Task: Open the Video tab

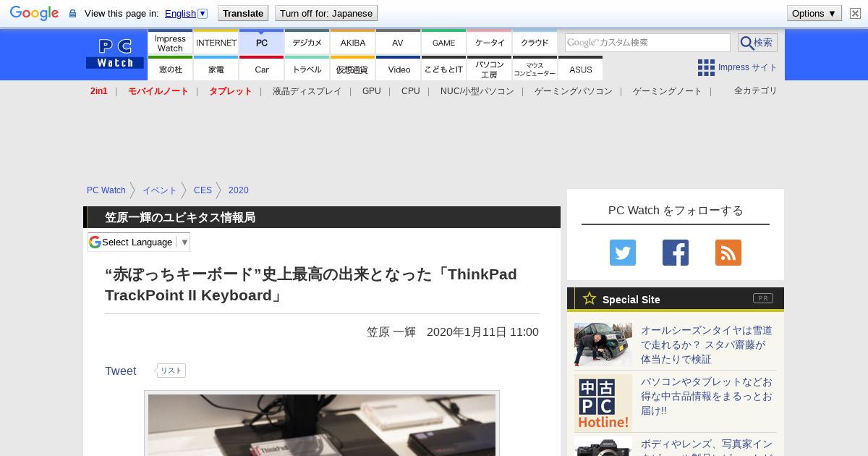Action: pos(399,69)
